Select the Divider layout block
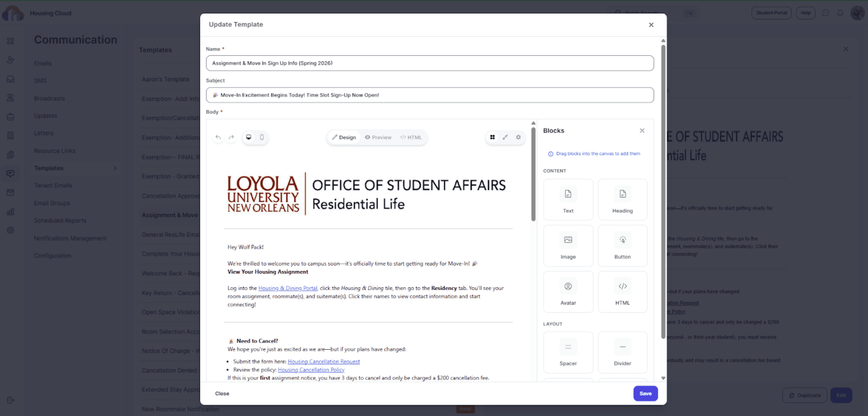The height and width of the screenshot is (416, 868). pyautogui.click(x=622, y=352)
